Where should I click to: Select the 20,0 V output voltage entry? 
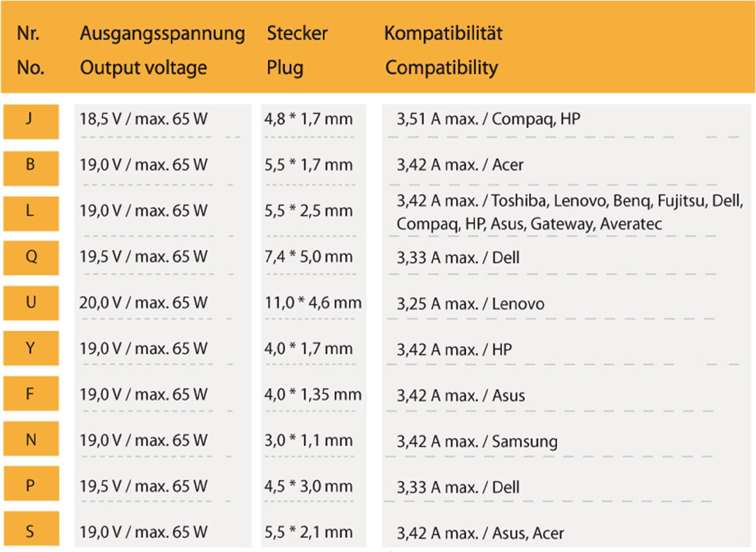[143, 303]
